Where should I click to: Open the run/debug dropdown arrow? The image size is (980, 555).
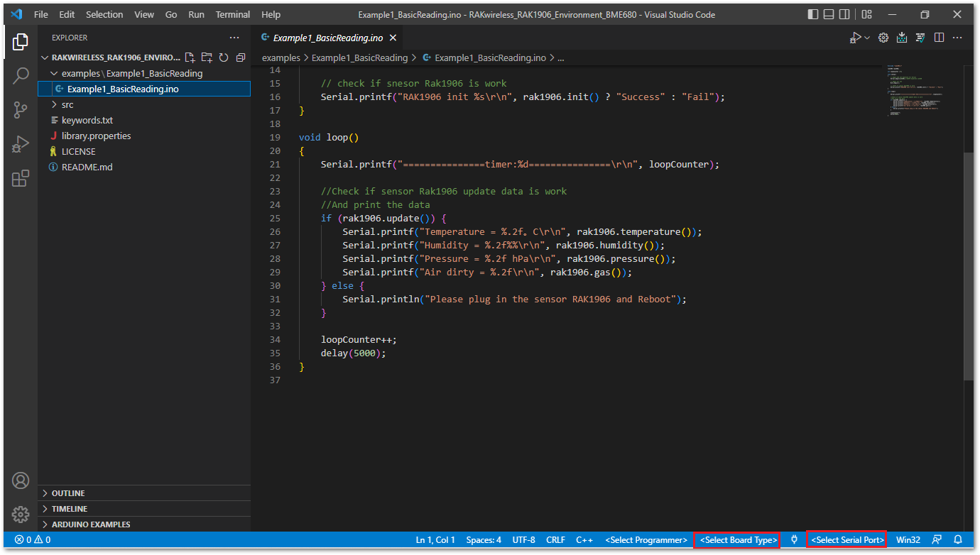(x=867, y=38)
